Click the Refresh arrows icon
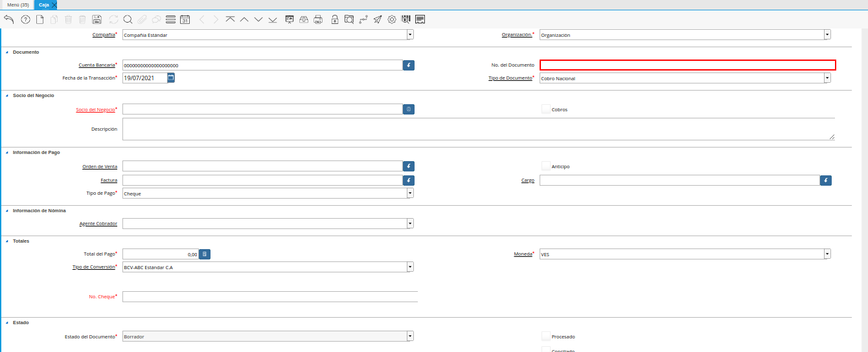The width and height of the screenshot is (868, 352). [x=114, y=19]
